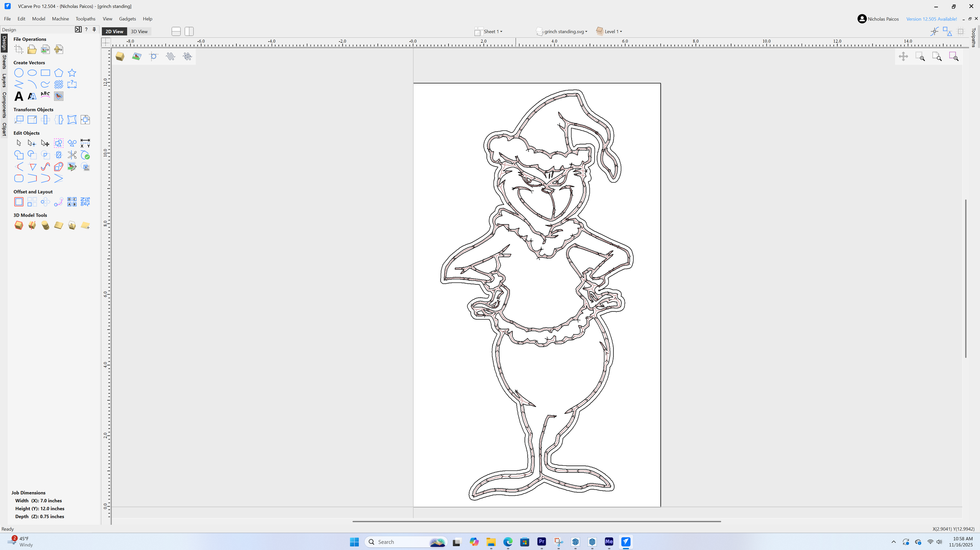Click the Version 12.505 Available link
This screenshot has width=980, height=550.
point(931,19)
